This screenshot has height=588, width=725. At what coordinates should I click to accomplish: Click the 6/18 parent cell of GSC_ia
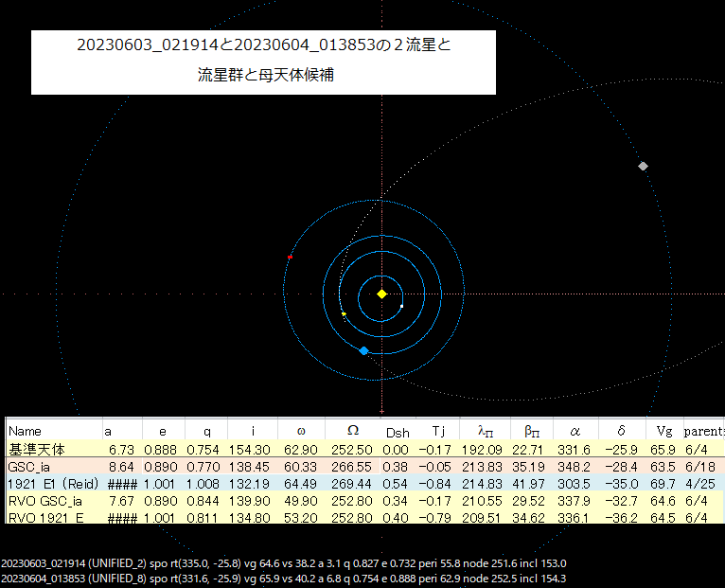point(701,466)
